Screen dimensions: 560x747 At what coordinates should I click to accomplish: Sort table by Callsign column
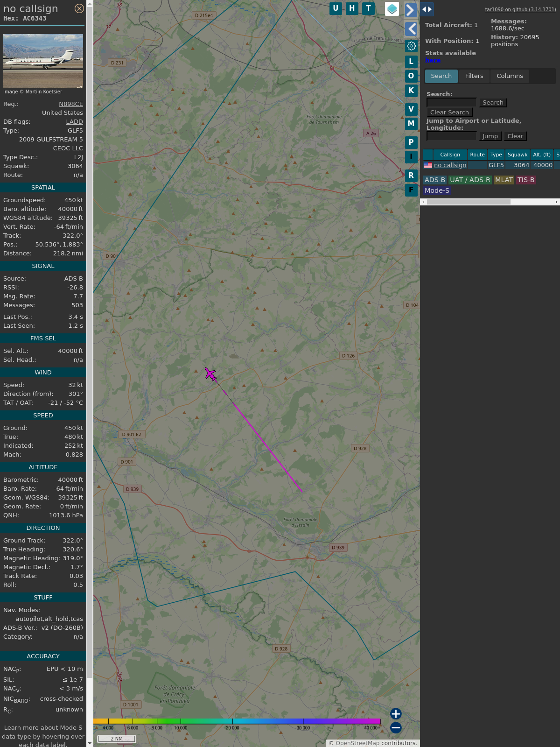(450, 155)
